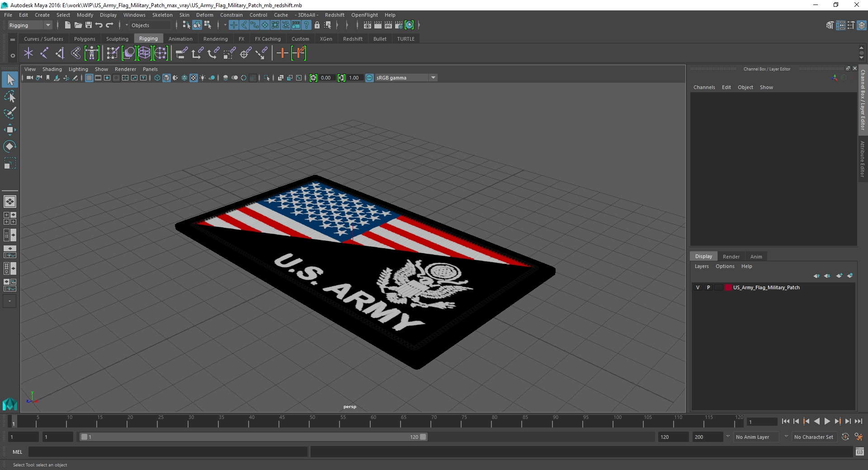This screenshot has width=868, height=470.
Task: Toggle visibility V of US_Army_Flag_Military_Patch layer
Action: coord(698,287)
